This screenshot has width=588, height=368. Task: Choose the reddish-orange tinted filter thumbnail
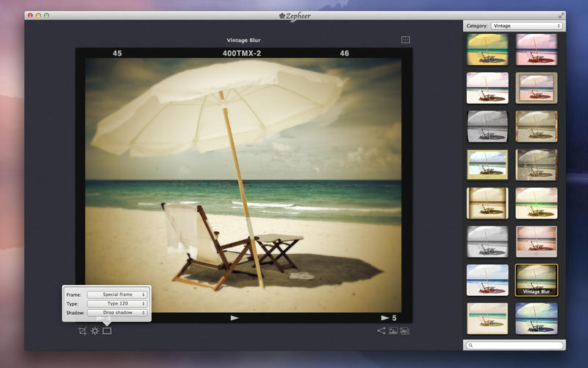point(537,241)
